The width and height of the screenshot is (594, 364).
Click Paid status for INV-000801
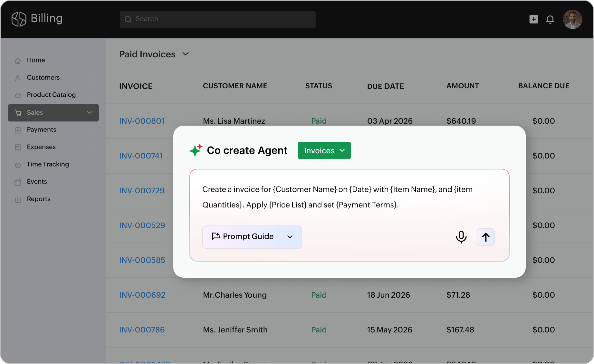click(319, 121)
